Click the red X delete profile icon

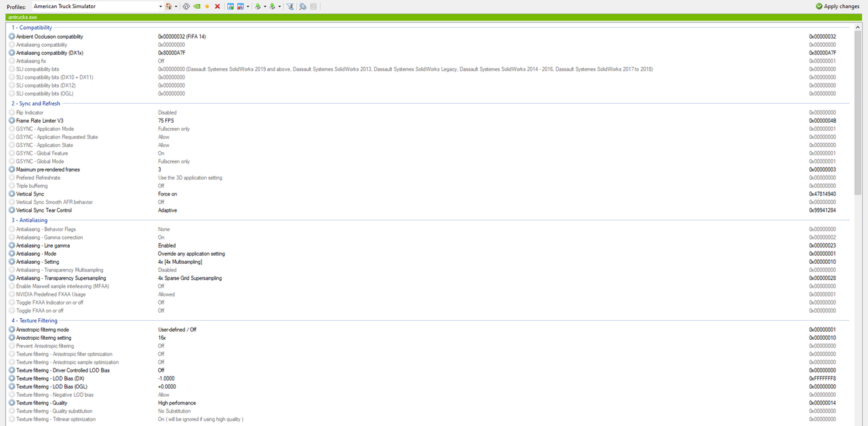coord(217,6)
